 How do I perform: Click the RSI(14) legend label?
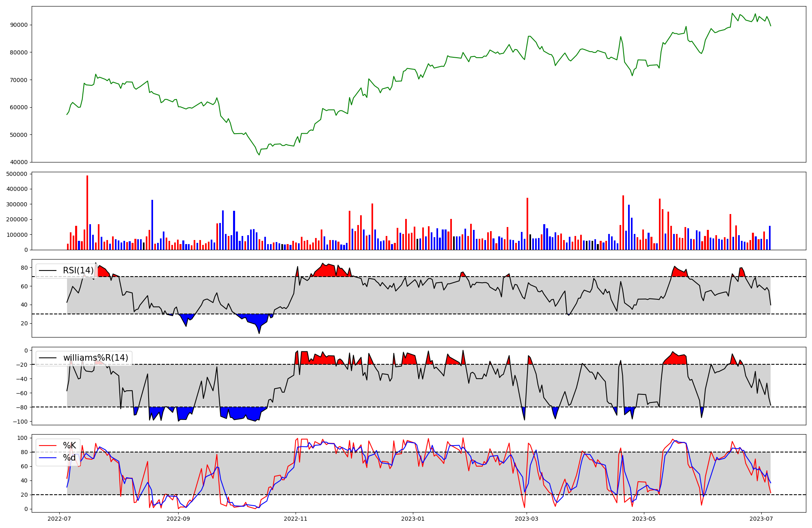point(78,270)
